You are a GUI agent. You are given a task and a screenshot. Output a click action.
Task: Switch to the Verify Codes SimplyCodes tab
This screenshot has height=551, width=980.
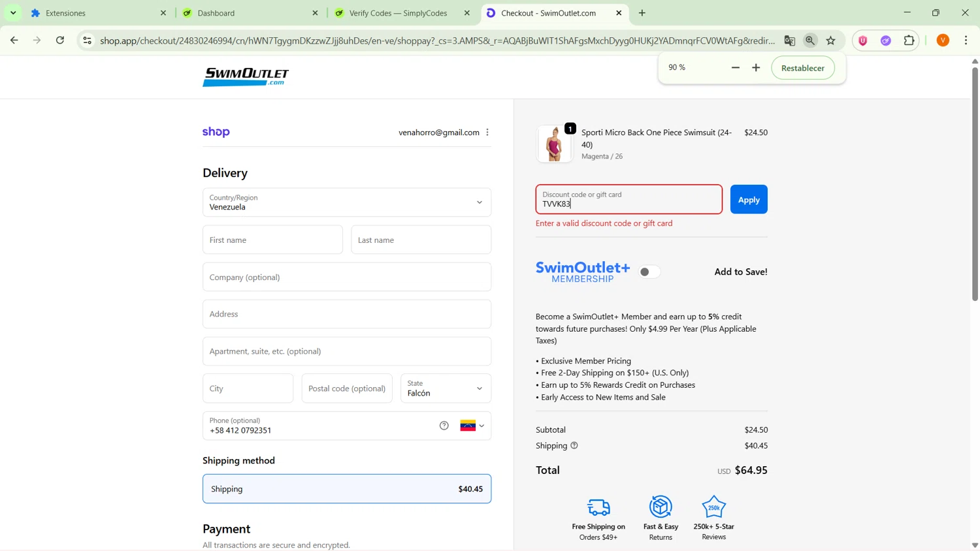tap(401, 13)
